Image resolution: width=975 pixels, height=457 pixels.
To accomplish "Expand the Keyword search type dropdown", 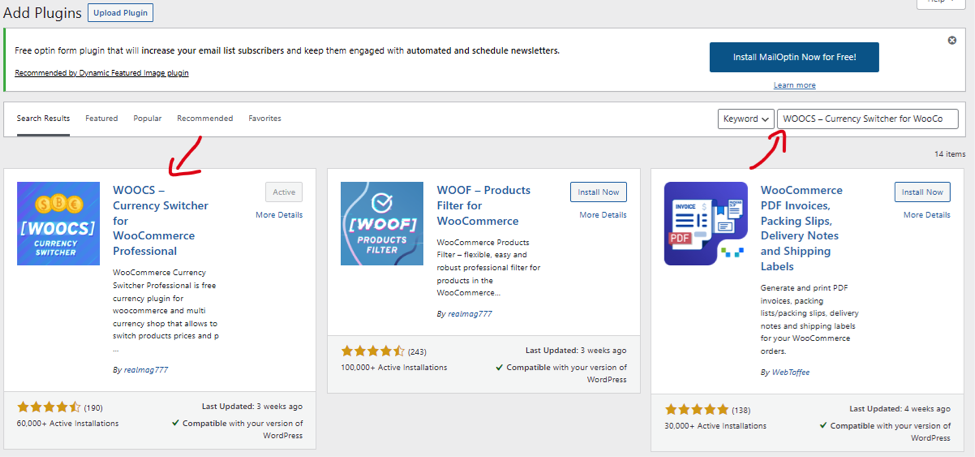I will click(746, 119).
